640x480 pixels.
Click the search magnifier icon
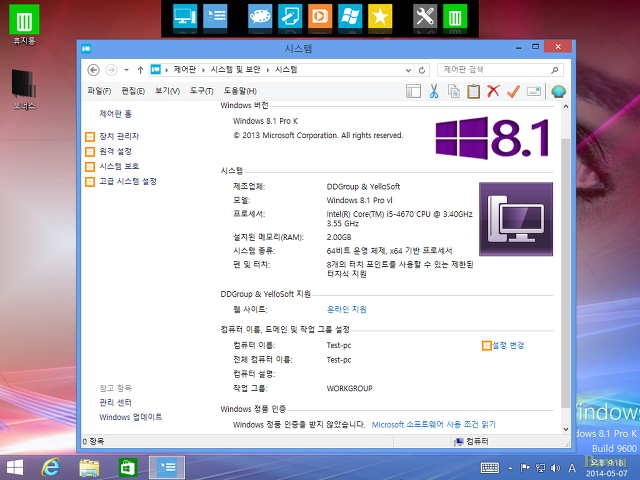[554, 70]
